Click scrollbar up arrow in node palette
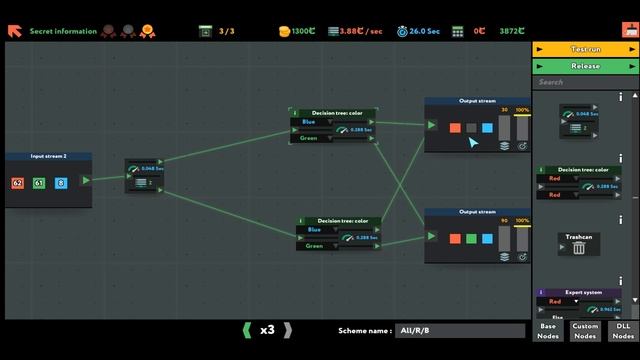Image resolution: width=640 pixels, height=360 pixels. [x=635, y=96]
